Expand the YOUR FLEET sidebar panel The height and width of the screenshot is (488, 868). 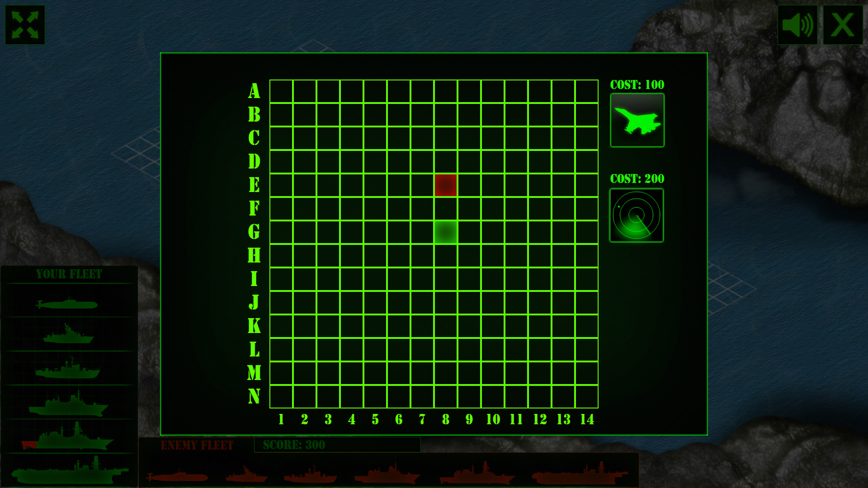click(69, 273)
